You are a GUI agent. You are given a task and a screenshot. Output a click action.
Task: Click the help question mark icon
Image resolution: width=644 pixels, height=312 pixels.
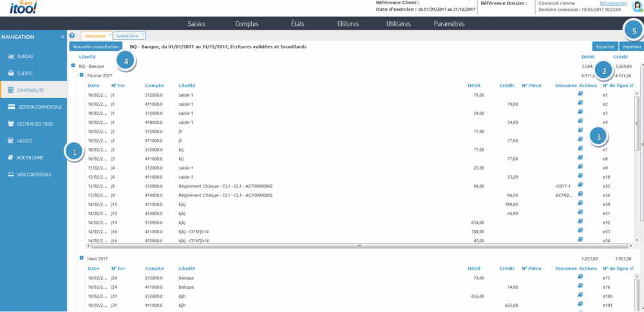coord(72,36)
